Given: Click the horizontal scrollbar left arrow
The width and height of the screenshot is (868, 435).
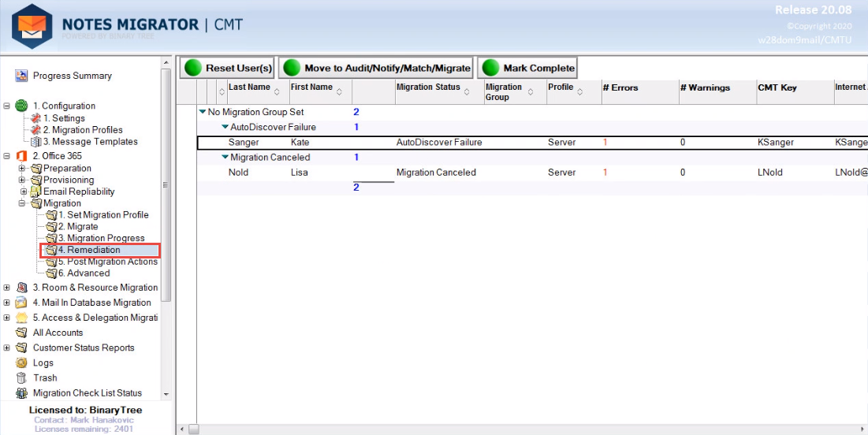Looking at the screenshot, I should [x=181, y=429].
